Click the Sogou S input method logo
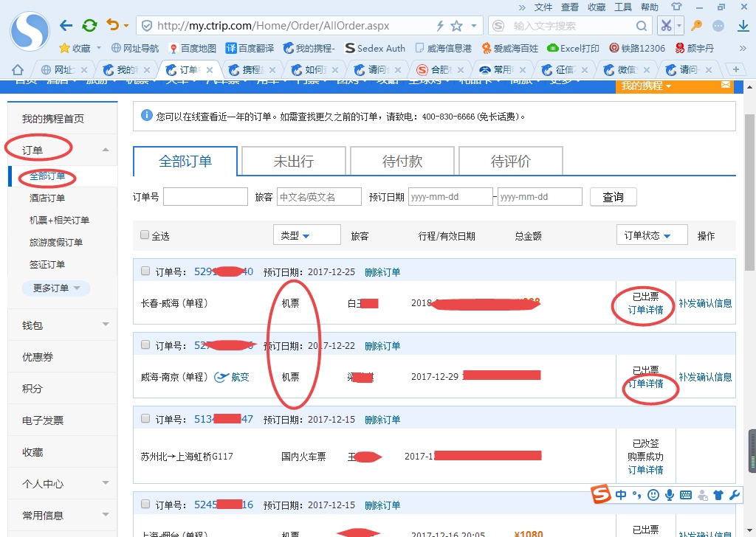 coord(601,494)
